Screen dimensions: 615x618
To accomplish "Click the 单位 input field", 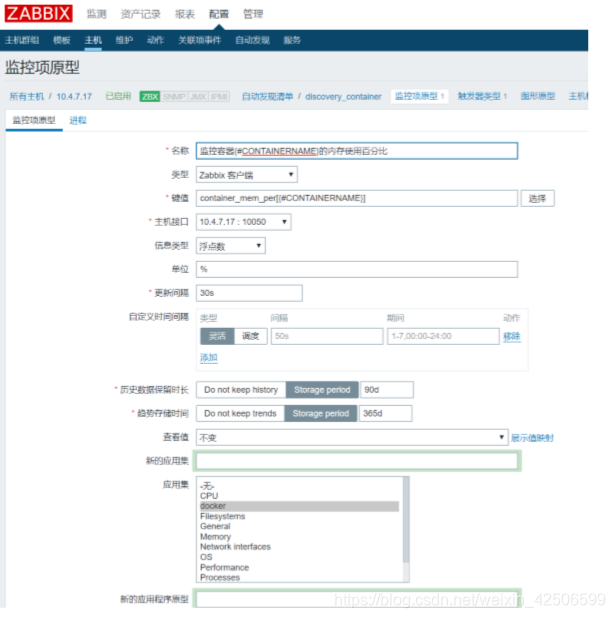I will [357, 270].
